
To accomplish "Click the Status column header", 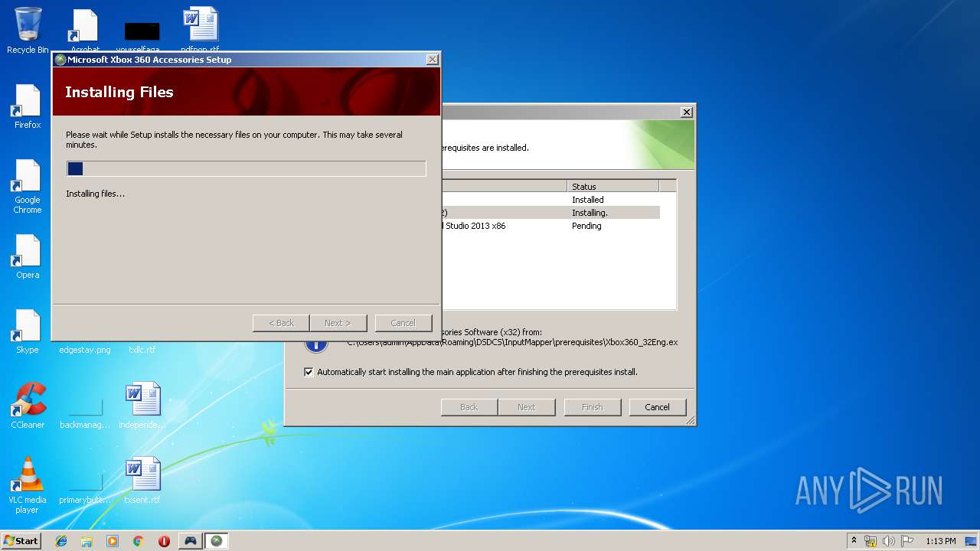I will (612, 186).
